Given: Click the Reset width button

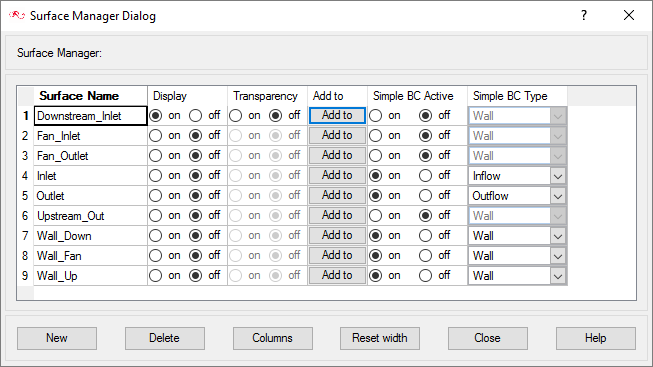Looking at the screenshot, I should (x=380, y=338).
